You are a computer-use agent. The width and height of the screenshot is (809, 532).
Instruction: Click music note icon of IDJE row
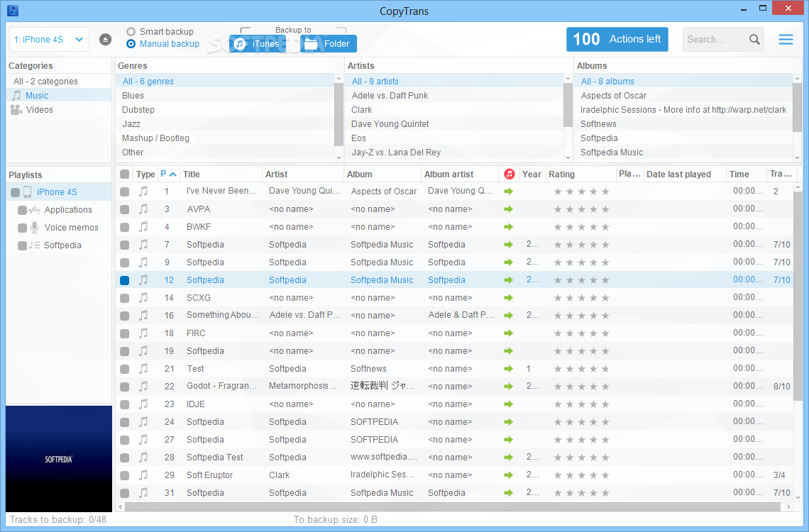(143, 404)
